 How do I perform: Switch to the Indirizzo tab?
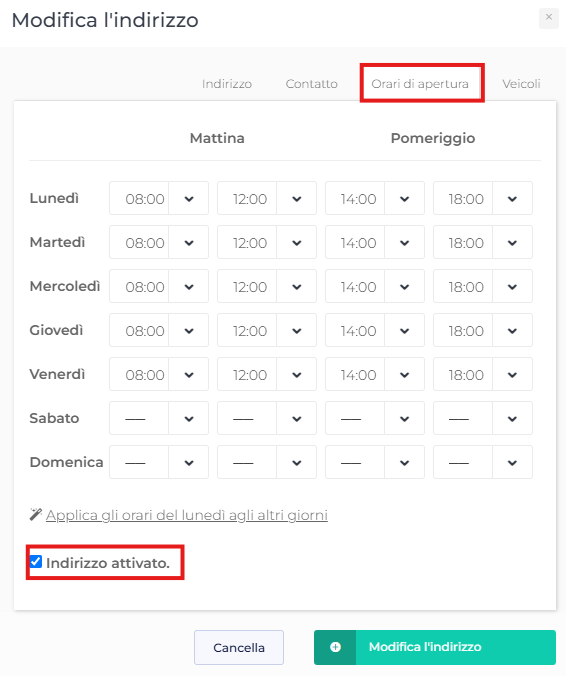click(227, 84)
